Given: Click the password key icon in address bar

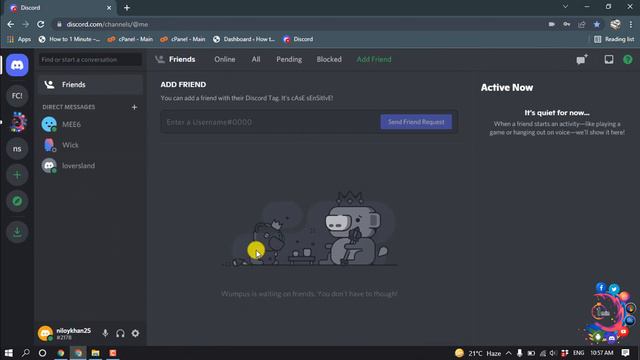Looking at the screenshot, I should tap(567, 24).
